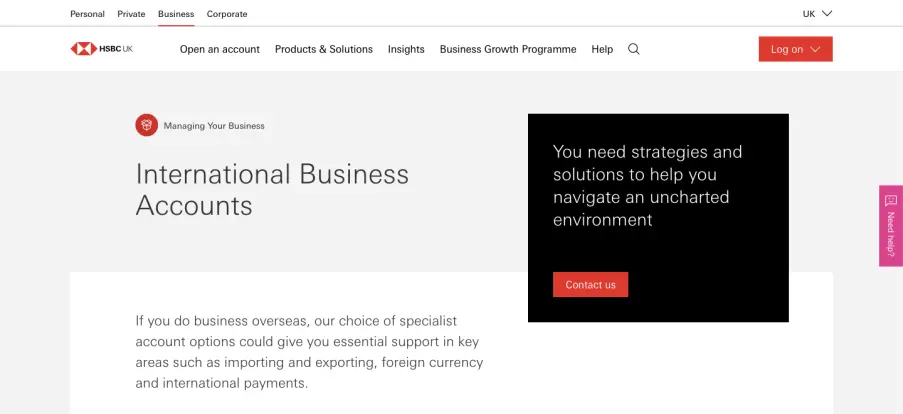The height and width of the screenshot is (414, 903).
Task: Open the pink Need help? side tab
Action: (891, 226)
